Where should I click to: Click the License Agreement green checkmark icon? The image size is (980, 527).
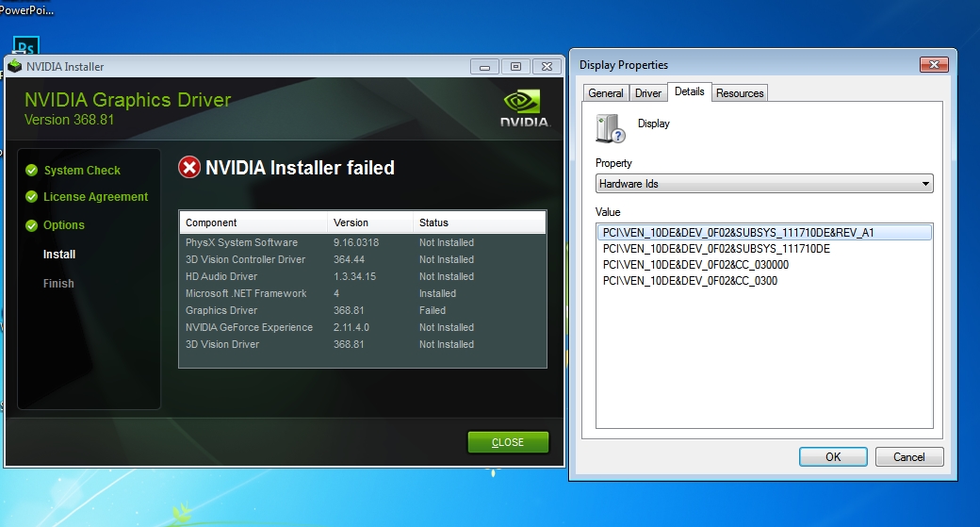click(31, 197)
